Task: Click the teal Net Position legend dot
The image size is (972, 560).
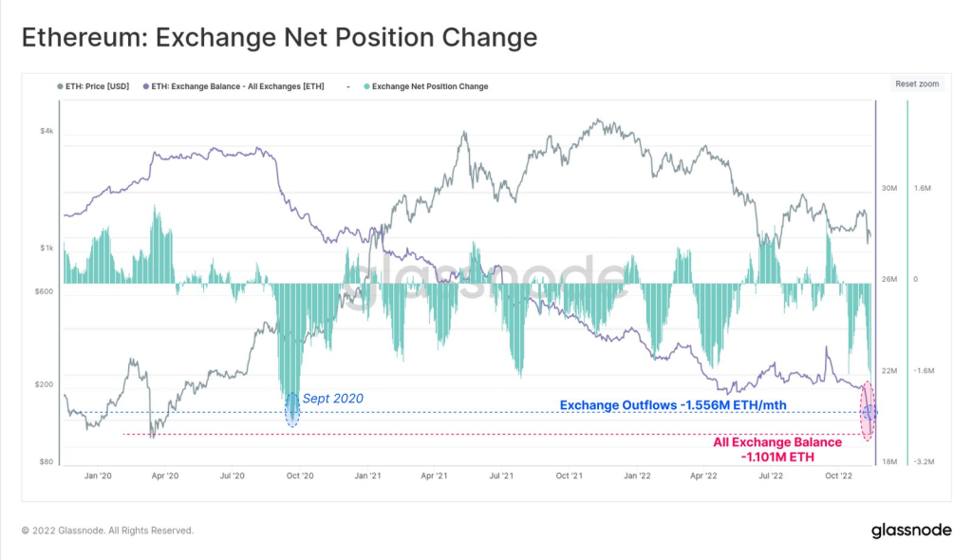Action: 367,86
